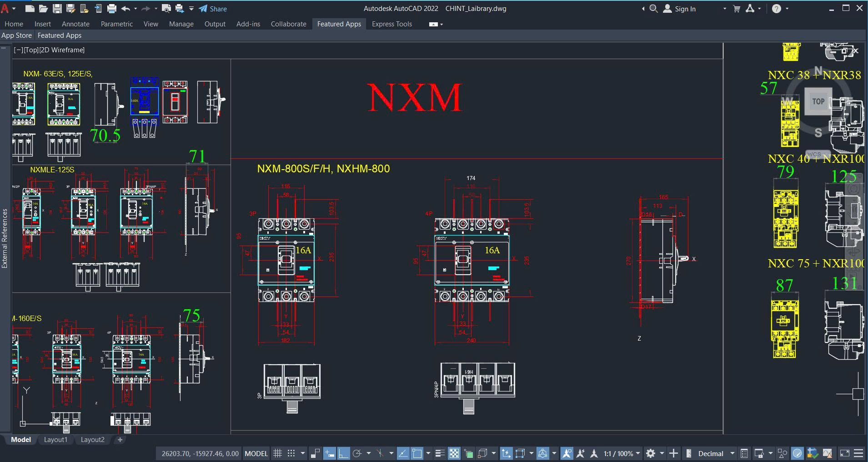
Task: Toggle Transparency display in status bar
Action: pyautogui.click(x=454, y=453)
